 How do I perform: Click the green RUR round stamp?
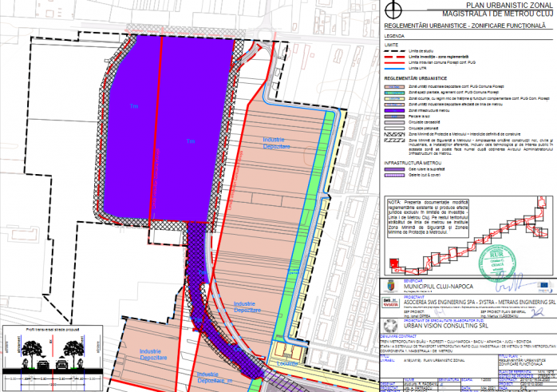496,263
